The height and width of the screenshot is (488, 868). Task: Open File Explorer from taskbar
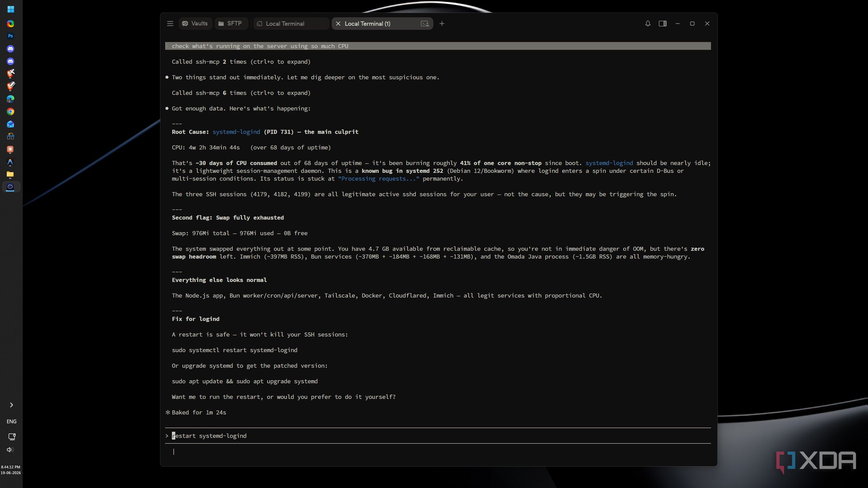click(x=11, y=175)
